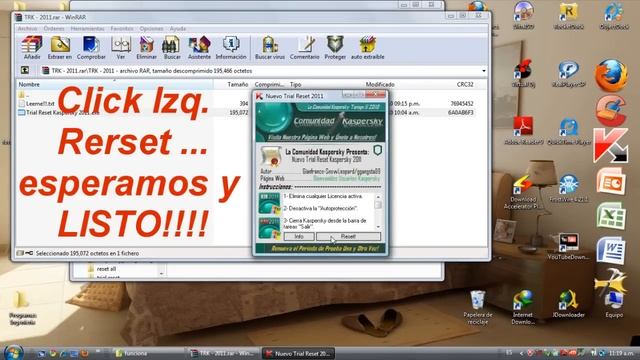The width and height of the screenshot is (640, 360).
Task: Click the Proteger toolbar icon
Action: (x=335, y=48)
